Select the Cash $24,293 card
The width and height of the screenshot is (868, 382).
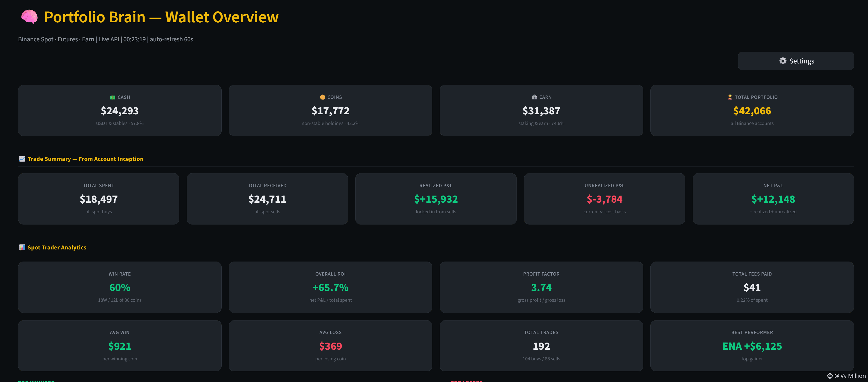[x=120, y=110]
